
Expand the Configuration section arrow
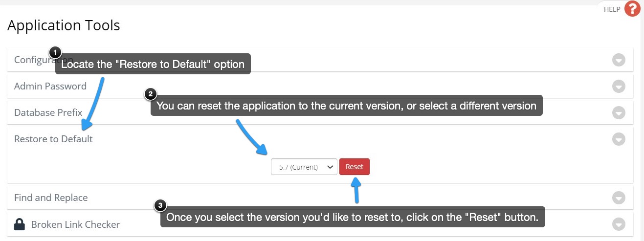point(619,60)
